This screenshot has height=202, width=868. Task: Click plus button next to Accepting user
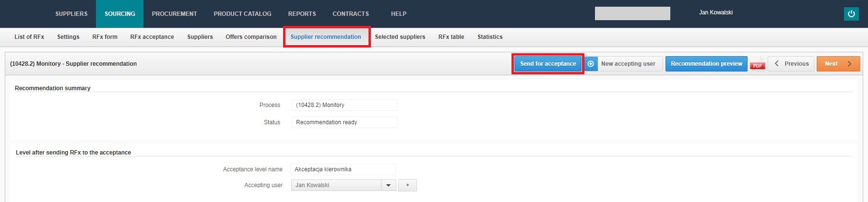tap(407, 185)
